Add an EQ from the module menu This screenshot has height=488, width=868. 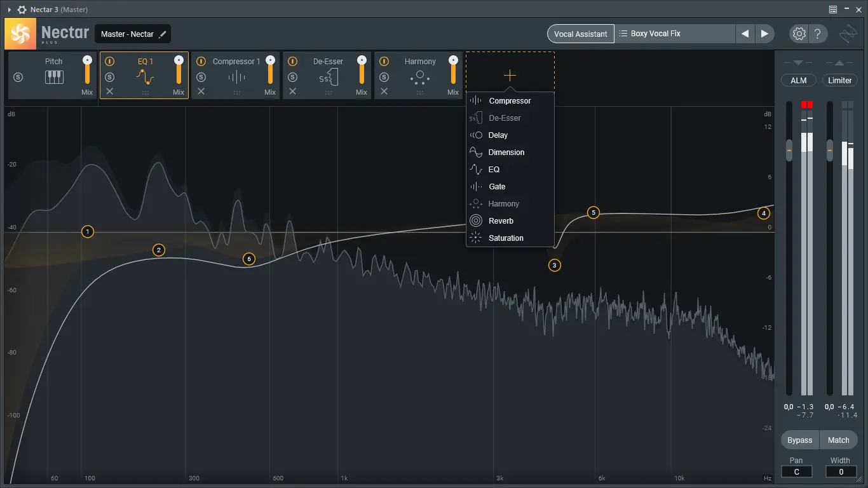(x=510, y=170)
